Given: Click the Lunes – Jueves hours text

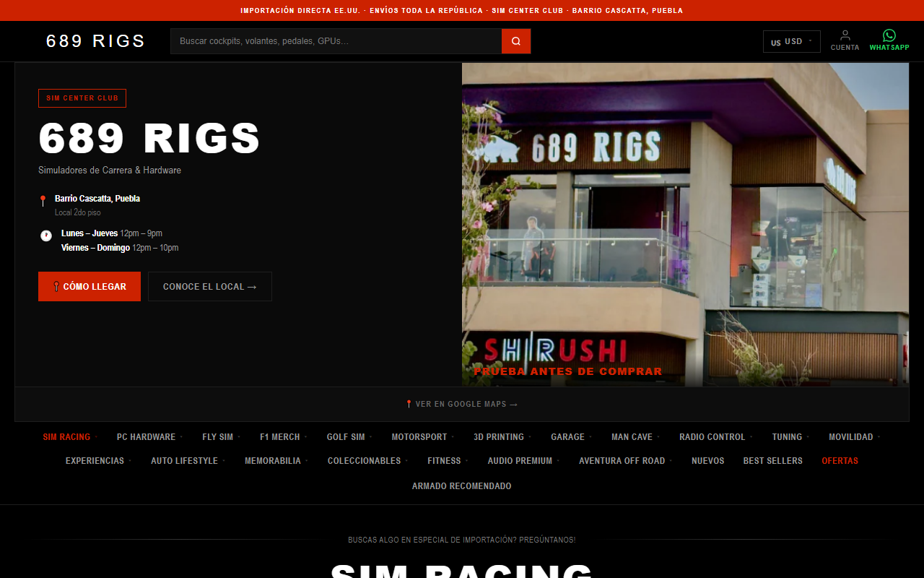Looking at the screenshot, I should click(x=112, y=233).
